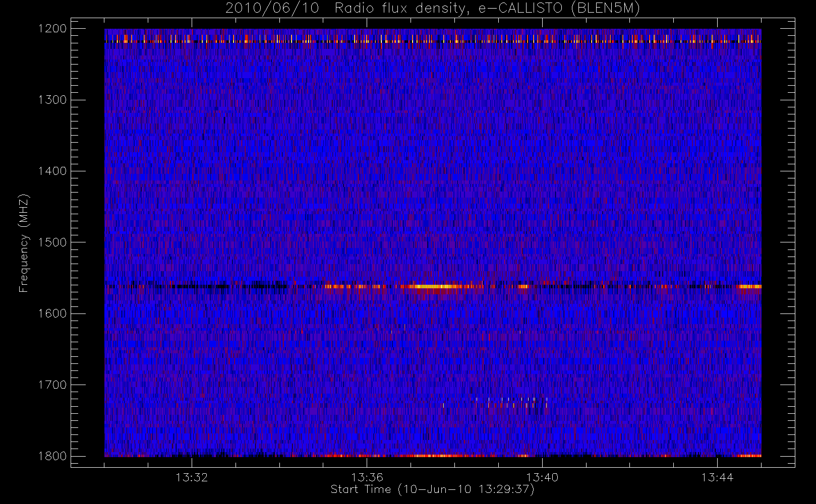Click the 'Start Time (10-Jun-10 13:29:37)' axis label
Viewport: 816px width, 504px height.
(432, 489)
